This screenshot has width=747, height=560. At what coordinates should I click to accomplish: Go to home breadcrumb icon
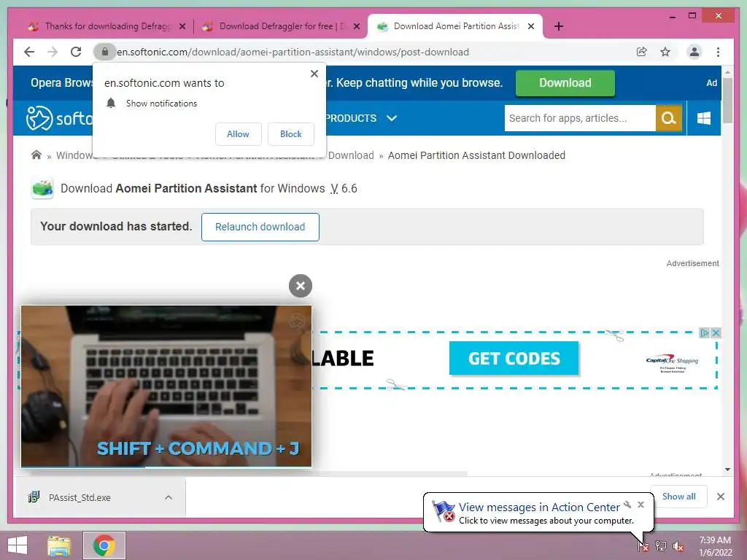tap(36, 155)
